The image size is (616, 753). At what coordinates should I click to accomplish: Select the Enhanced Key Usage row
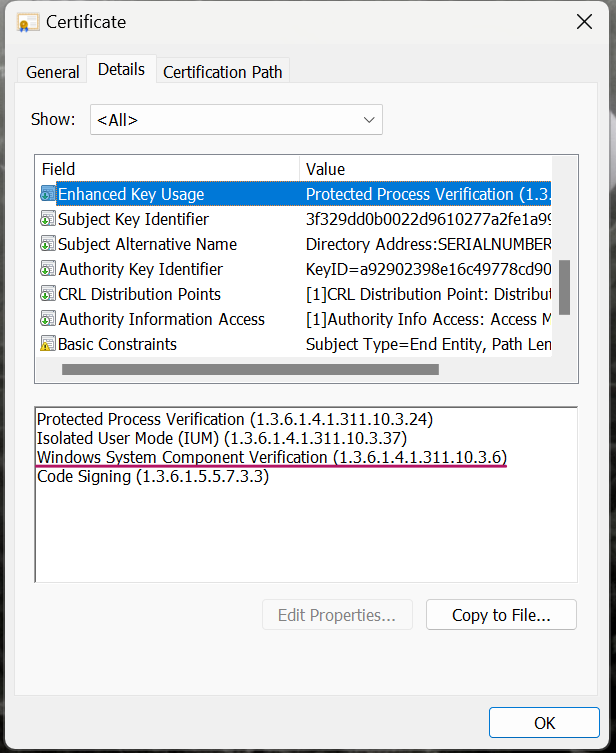click(294, 194)
